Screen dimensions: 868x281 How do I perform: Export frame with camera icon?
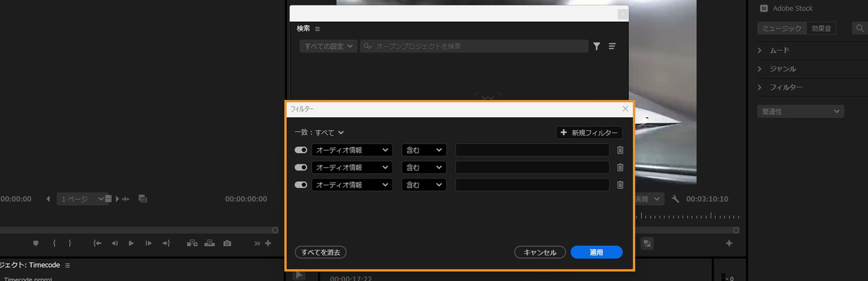227,243
